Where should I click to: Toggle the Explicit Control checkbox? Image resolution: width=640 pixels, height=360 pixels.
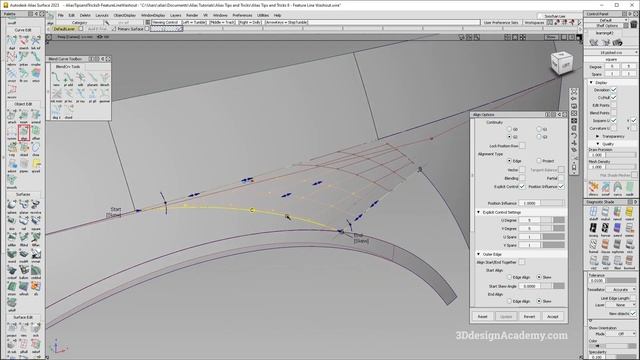pyautogui.click(x=522, y=187)
